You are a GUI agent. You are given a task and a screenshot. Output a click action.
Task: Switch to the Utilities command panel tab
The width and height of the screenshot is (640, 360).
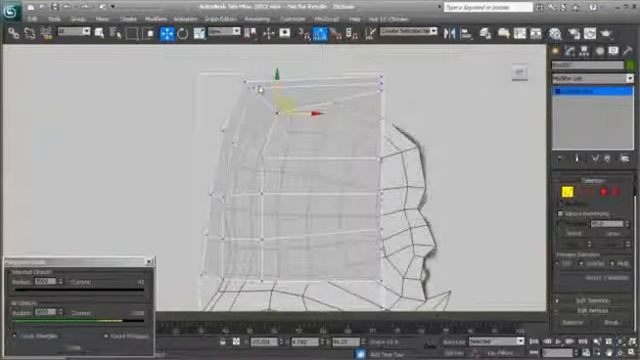pyautogui.click(x=628, y=51)
